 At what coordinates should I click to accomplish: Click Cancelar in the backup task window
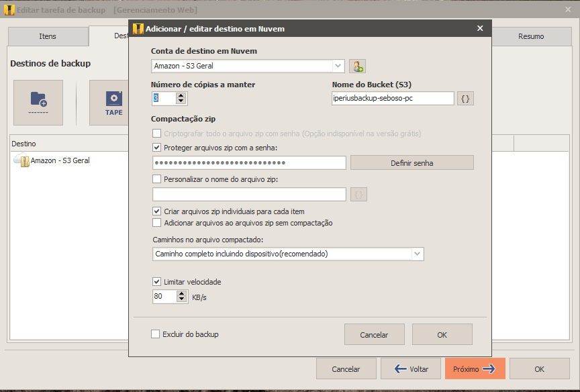click(x=346, y=369)
